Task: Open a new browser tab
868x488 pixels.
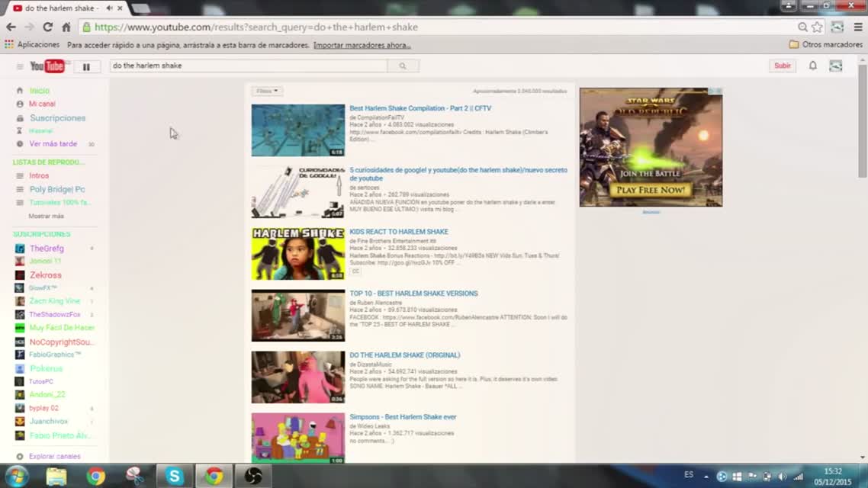Action: pos(140,8)
